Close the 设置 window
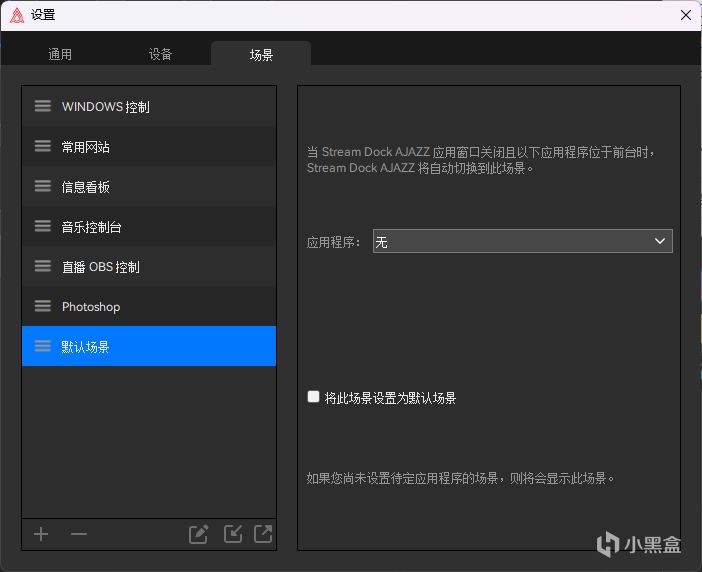 [x=685, y=15]
